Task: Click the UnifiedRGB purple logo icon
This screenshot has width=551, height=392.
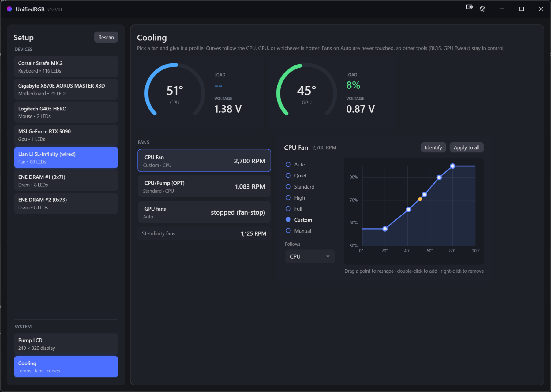Action: (x=9, y=9)
